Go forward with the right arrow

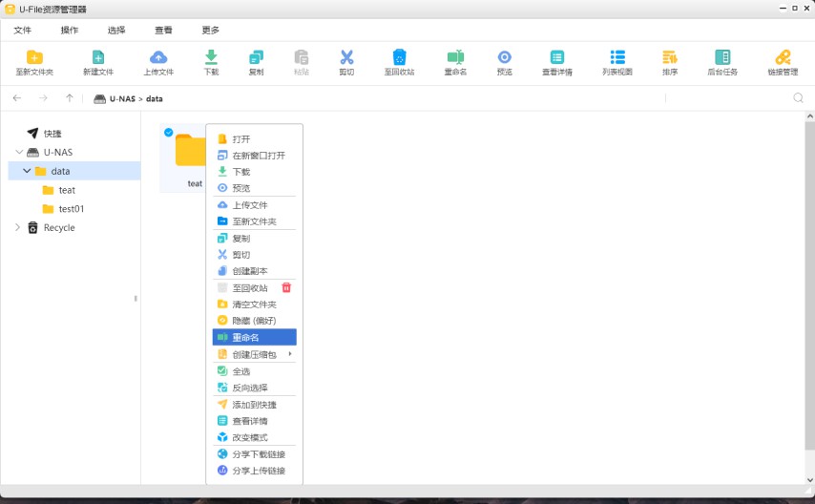click(43, 97)
